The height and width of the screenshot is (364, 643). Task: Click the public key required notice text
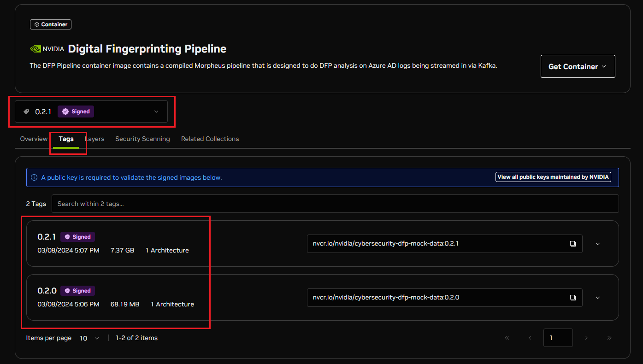[131, 177]
